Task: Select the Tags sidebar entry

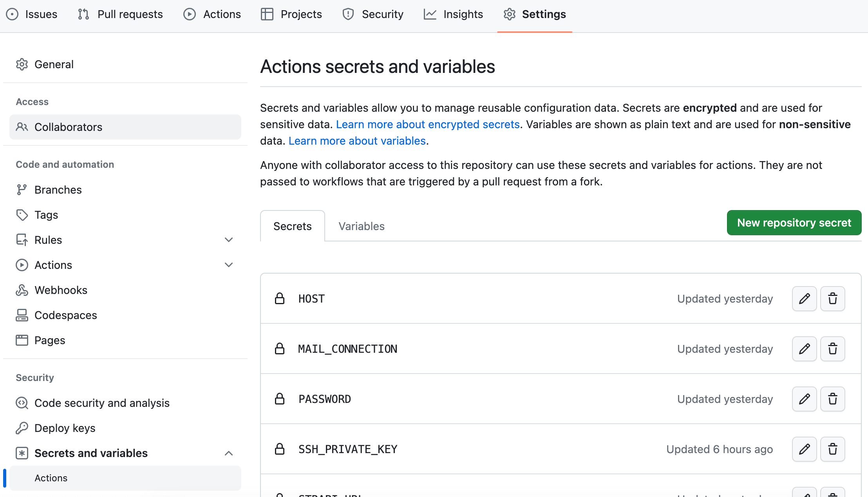Action: [46, 215]
